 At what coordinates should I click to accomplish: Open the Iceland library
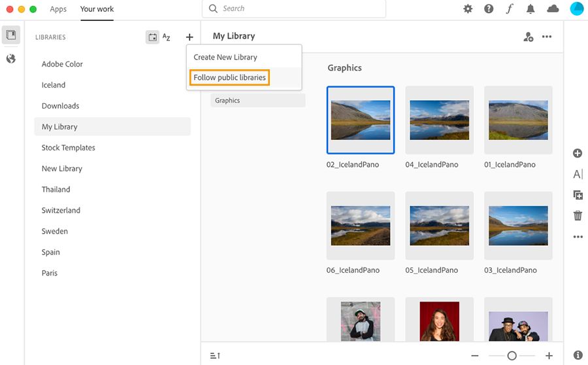pos(54,85)
